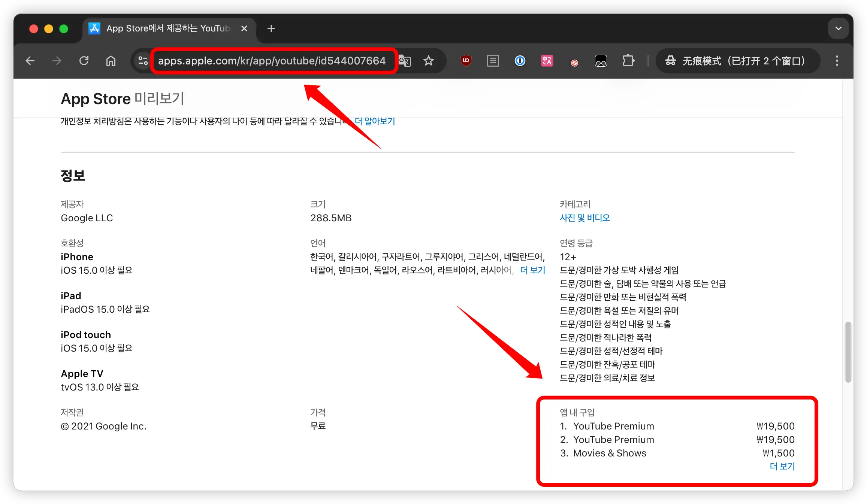Click the second YouTube Premium purchase item
This screenshot has width=867, height=504.
(613, 440)
